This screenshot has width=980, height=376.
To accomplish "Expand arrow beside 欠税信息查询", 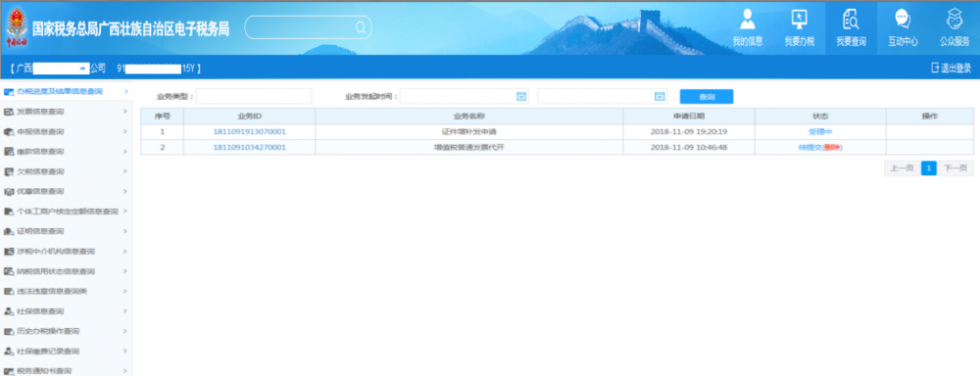I will (125, 171).
